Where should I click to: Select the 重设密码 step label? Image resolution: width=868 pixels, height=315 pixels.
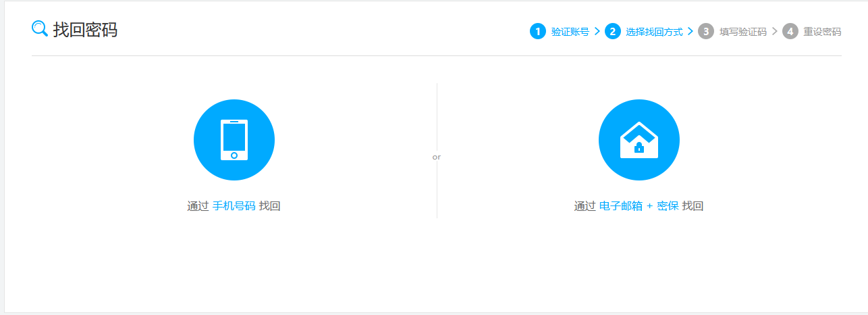pos(822,32)
